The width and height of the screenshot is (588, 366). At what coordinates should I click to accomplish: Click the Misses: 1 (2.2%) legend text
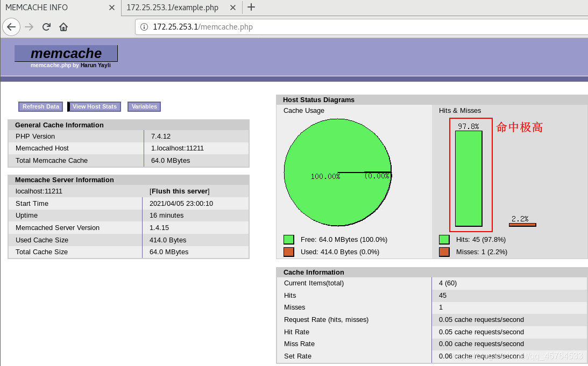481,252
